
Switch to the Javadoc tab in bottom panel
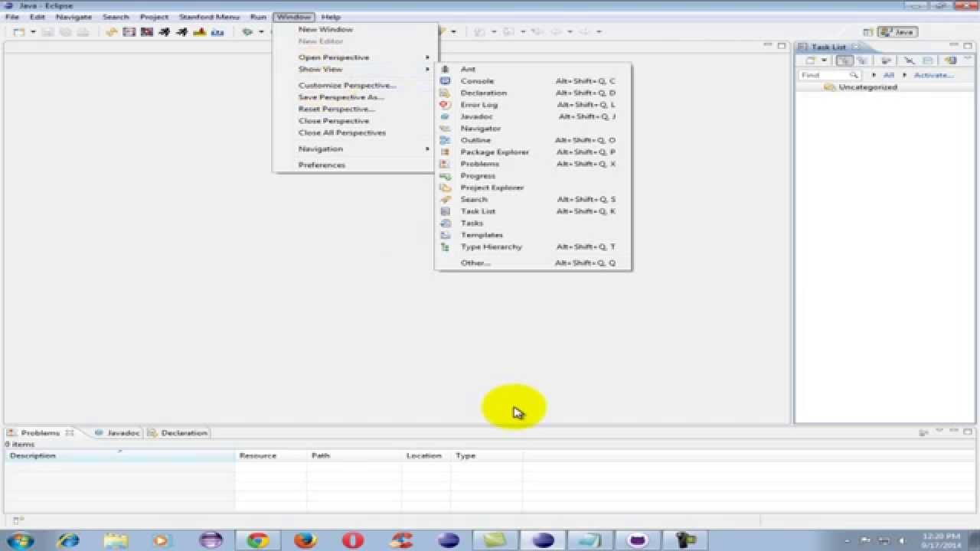pyautogui.click(x=117, y=432)
